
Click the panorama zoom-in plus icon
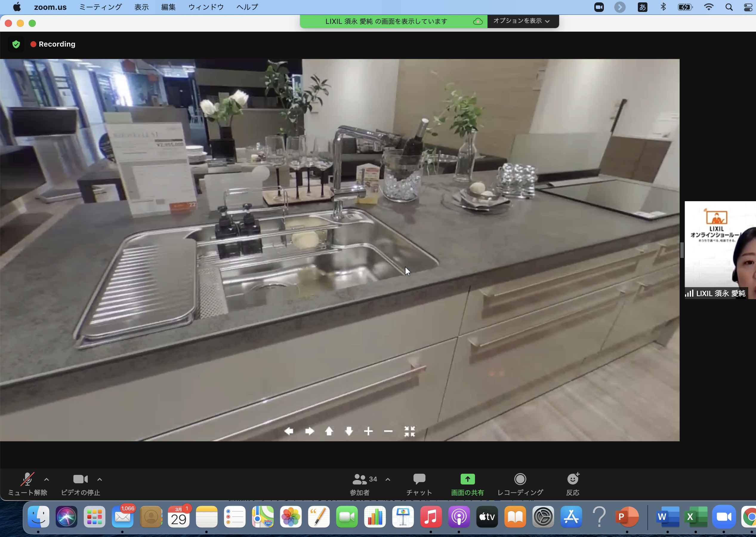pos(368,431)
